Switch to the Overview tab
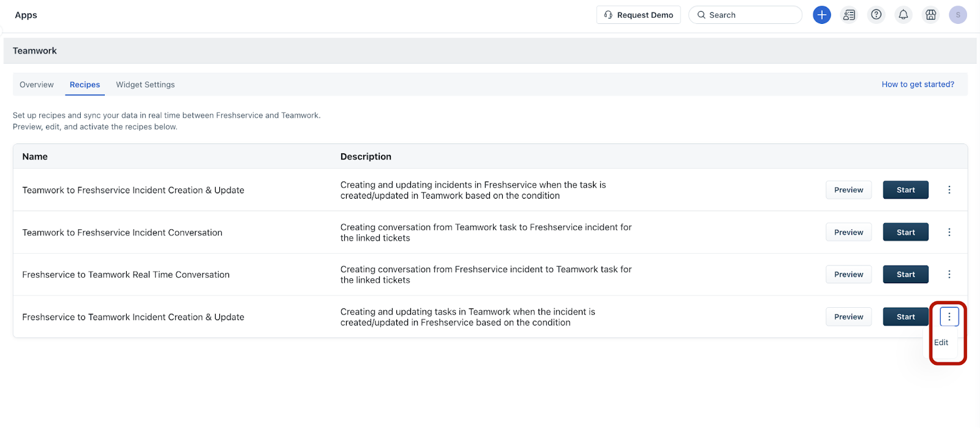 tap(37, 85)
